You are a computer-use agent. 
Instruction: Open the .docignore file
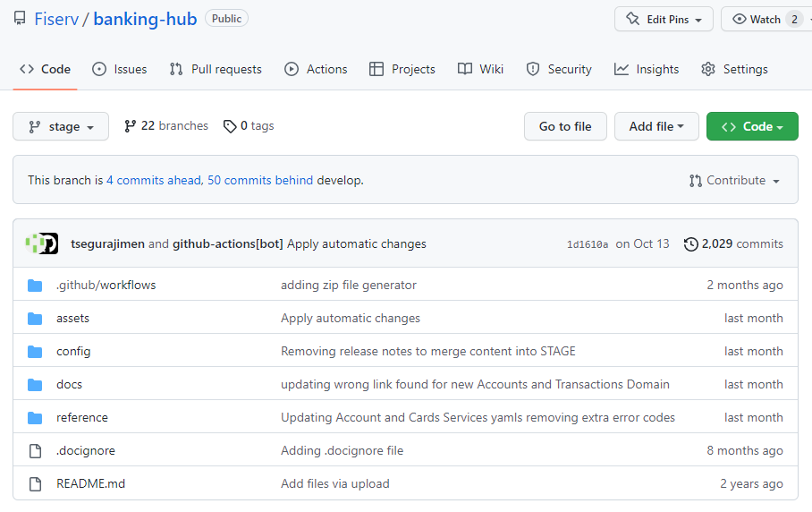(86, 451)
